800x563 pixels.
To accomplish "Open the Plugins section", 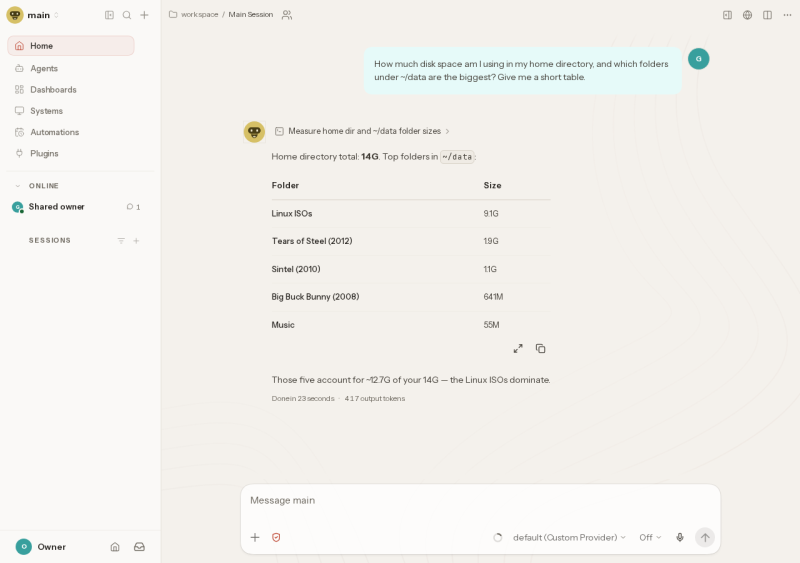I will coord(71,154).
